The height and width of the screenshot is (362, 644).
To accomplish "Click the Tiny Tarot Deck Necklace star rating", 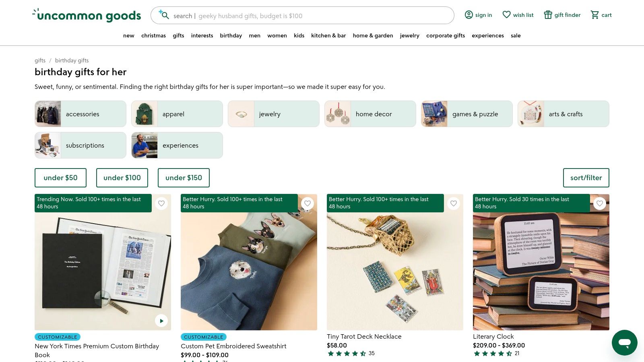I will [347, 353].
